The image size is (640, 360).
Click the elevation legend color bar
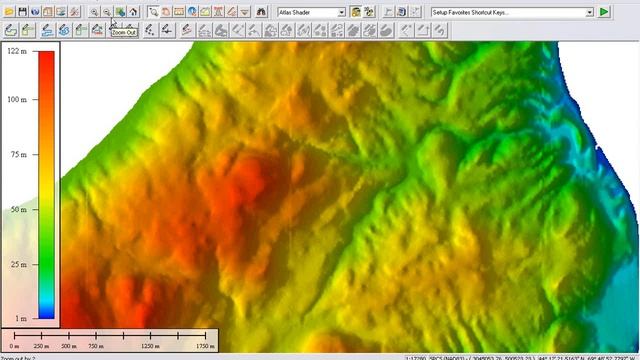(x=47, y=184)
